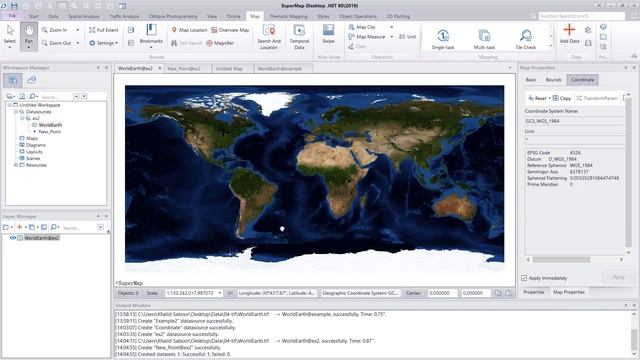Switch to the Thematic Mapping ribbon tab
Viewport: 640px width, 360px height.
tap(289, 16)
